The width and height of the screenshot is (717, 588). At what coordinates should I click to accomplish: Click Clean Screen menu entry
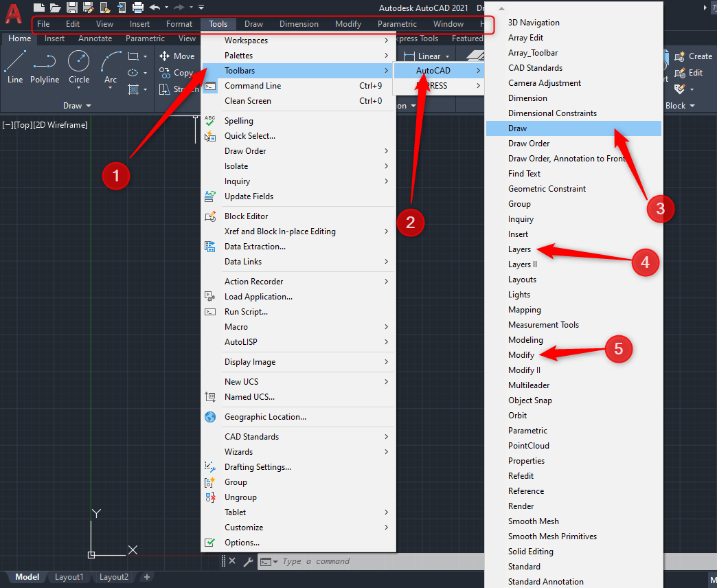click(298, 100)
